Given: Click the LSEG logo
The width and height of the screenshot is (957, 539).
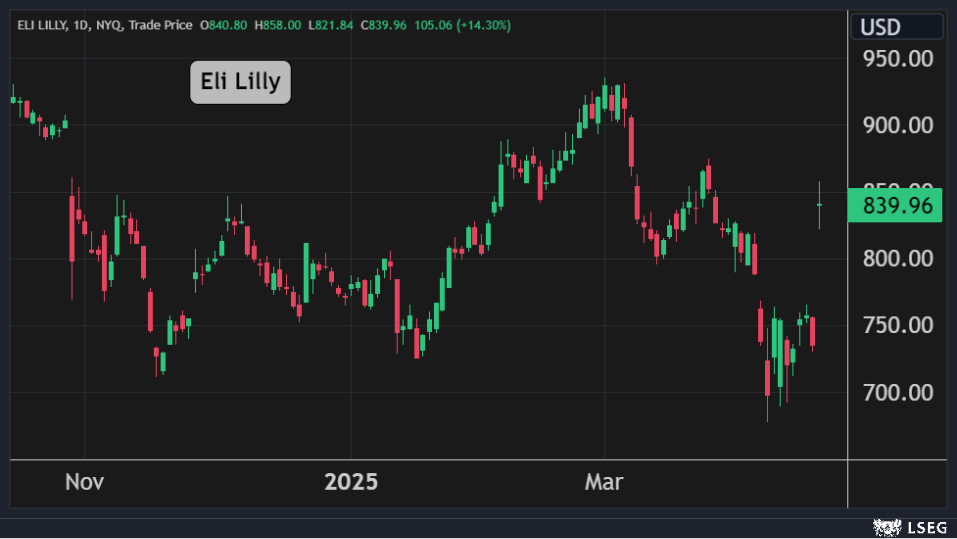Looking at the screenshot, I should coord(910,527).
